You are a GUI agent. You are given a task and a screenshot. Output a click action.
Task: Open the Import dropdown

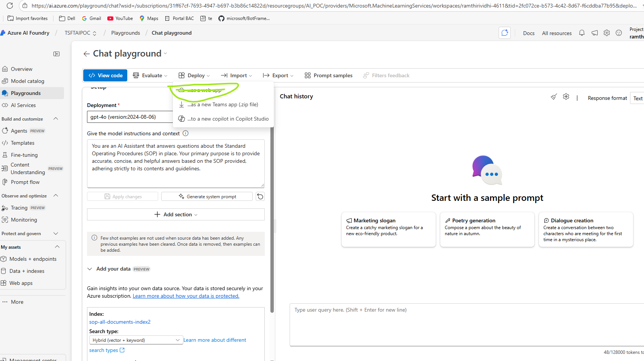[x=236, y=75]
